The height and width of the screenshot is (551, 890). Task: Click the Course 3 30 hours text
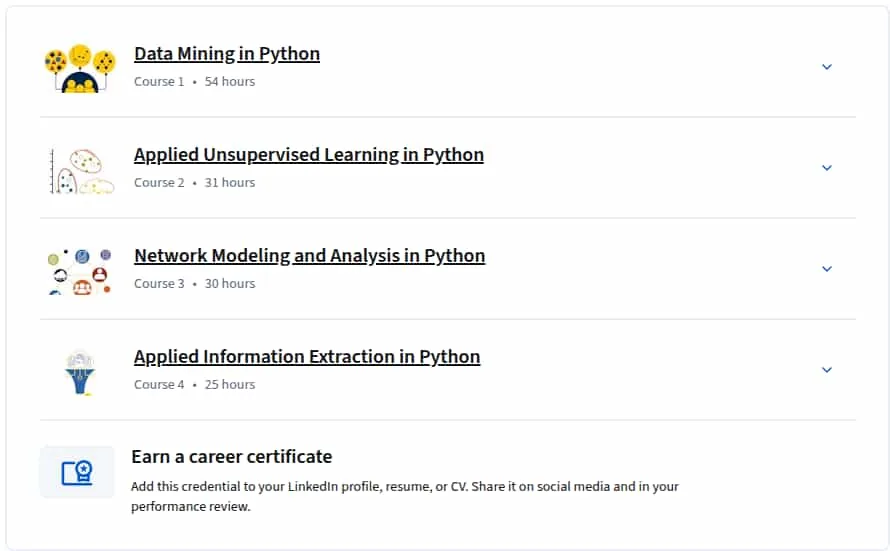click(x=195, y=284)
